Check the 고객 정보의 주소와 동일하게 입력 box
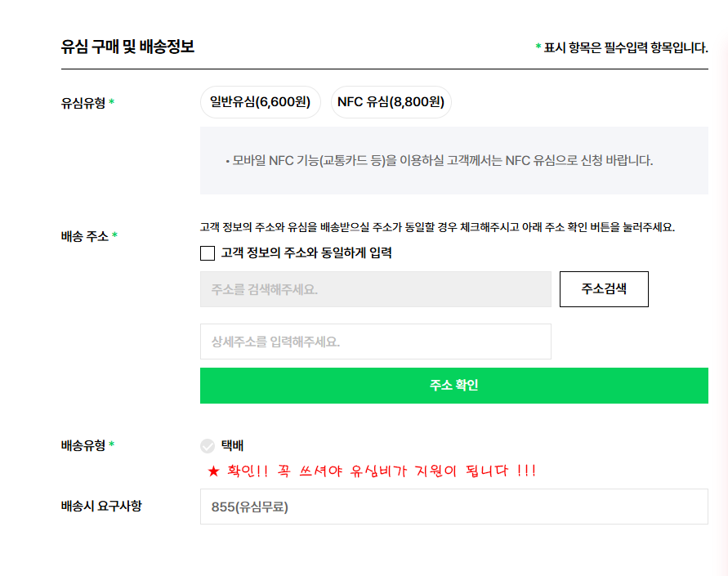The height and width of the screenshot is (576, 728). pos(208,253)
